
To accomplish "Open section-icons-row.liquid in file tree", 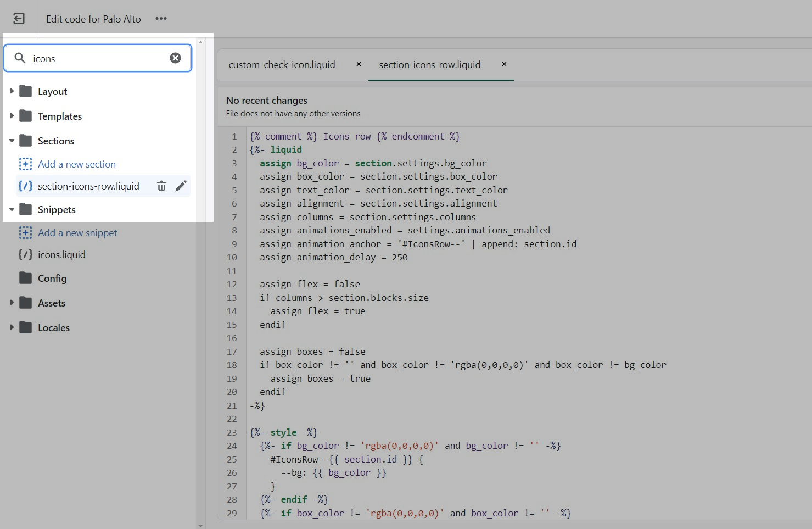I will [88, 186].
